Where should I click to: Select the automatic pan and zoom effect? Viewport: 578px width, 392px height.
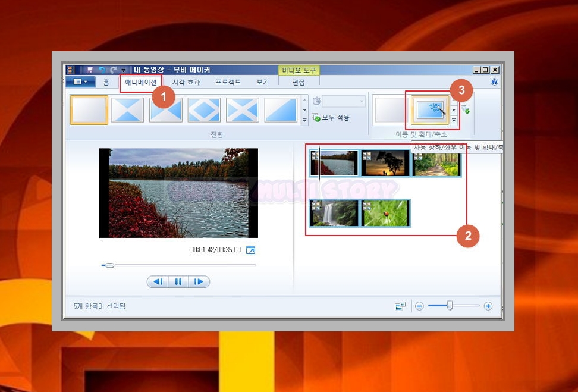[430, 110]
